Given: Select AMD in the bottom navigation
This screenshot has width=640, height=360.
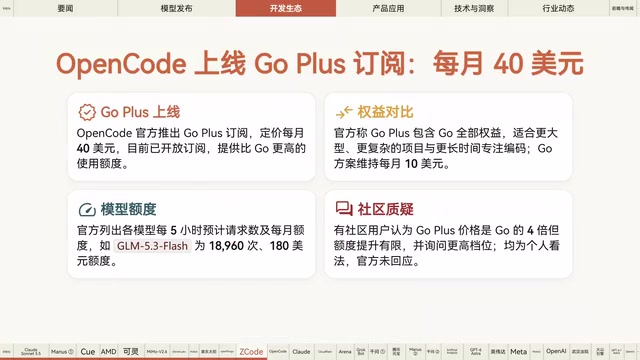Looking at the screenshot, I should 109,351.
